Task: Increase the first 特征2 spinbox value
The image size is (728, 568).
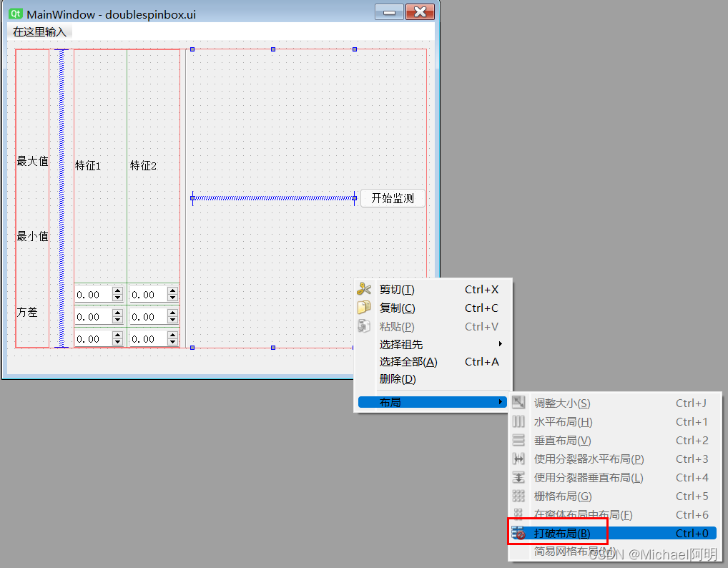Action: (x=173, y=290)
